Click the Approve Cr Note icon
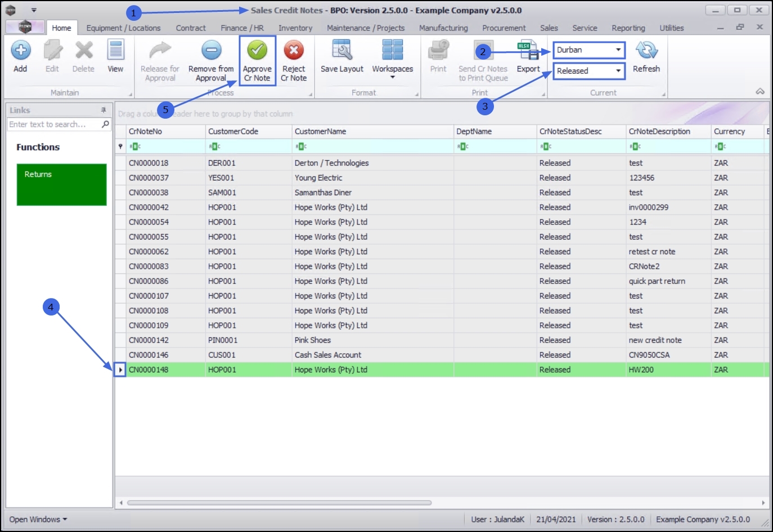 pyautogui.click(x=257, y=51)
